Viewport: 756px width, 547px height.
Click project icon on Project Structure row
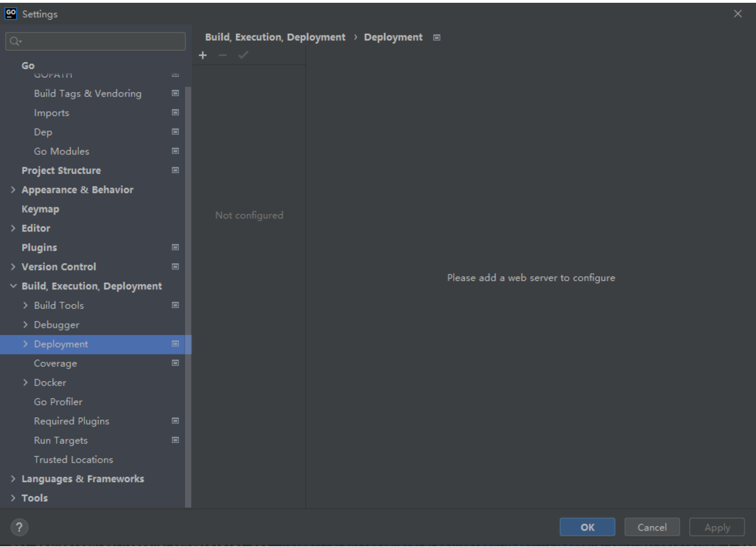point(175,170)
